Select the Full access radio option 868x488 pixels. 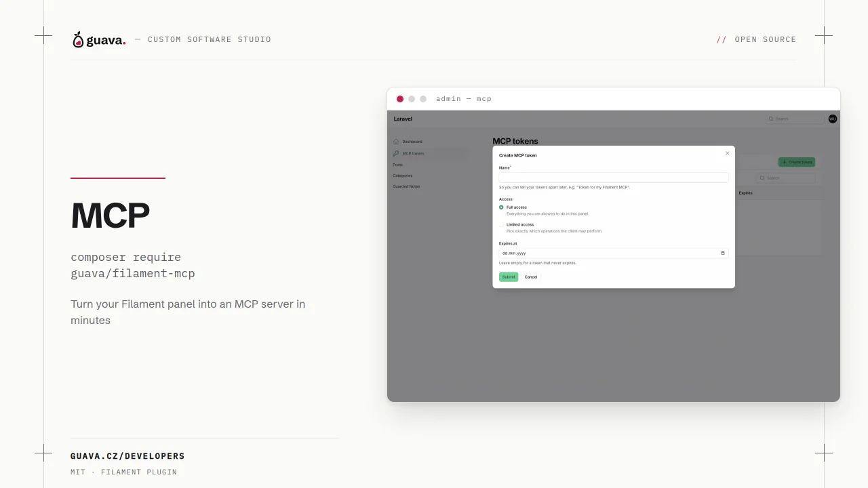tap(502, 207)
